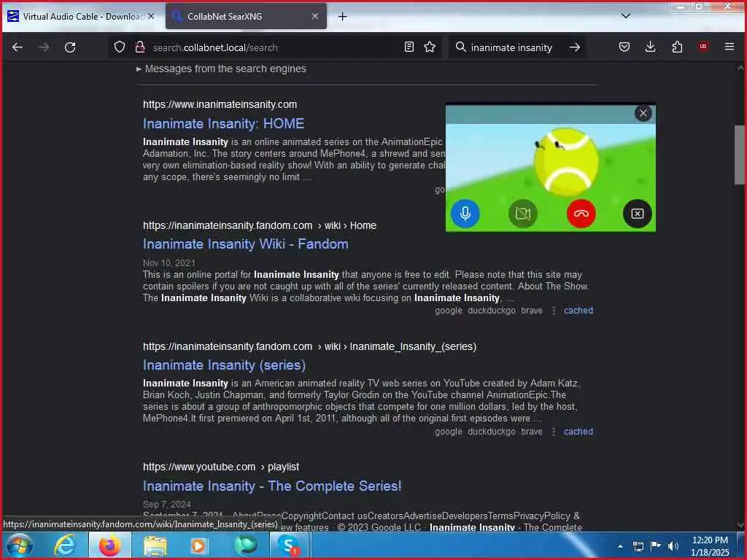Open Windows Explorer folder in taskbar
This screenshot has width=747, height=560.
[x=155, y=545]
